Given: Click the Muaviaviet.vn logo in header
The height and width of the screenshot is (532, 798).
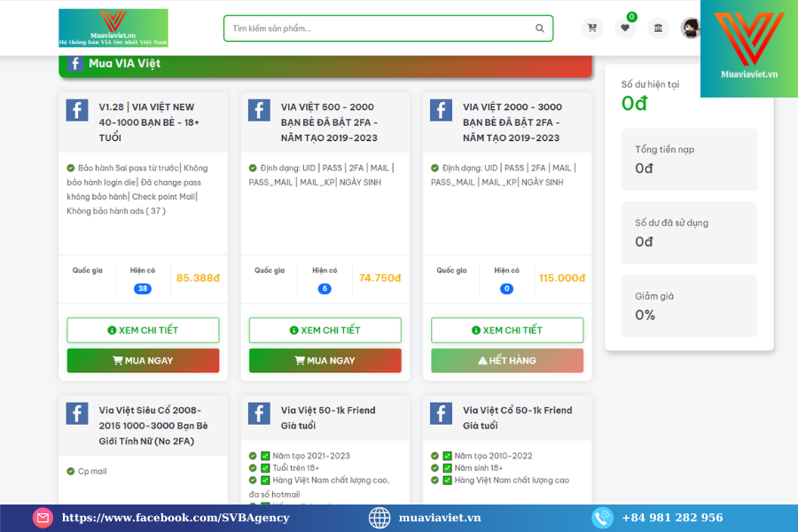Looking at the screenshot, I should pyautogui.click(x=113, y=28).
